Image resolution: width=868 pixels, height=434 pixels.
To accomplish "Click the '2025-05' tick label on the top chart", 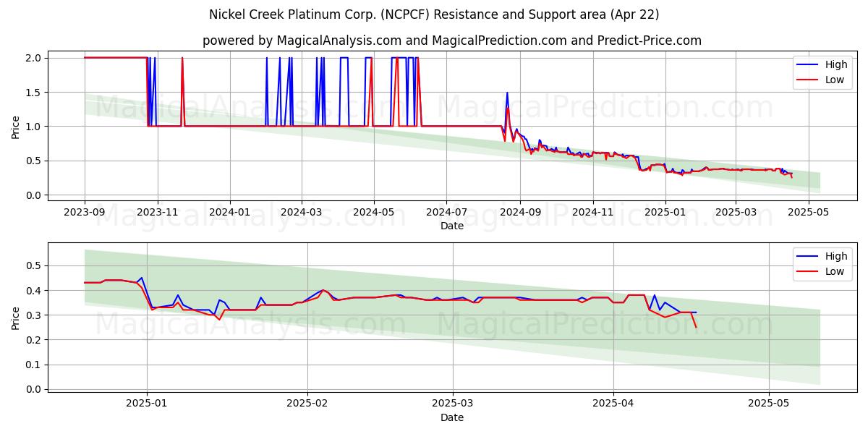I will point(808,212).
